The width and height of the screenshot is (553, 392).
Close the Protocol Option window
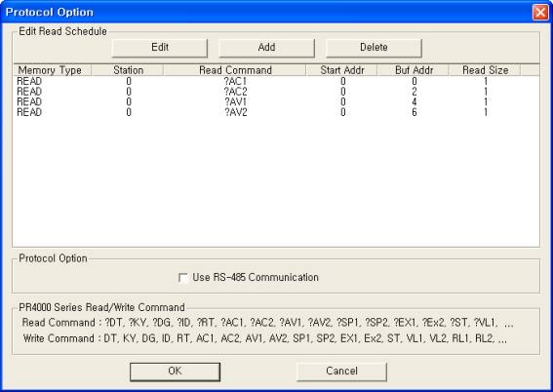coord(540,13)
